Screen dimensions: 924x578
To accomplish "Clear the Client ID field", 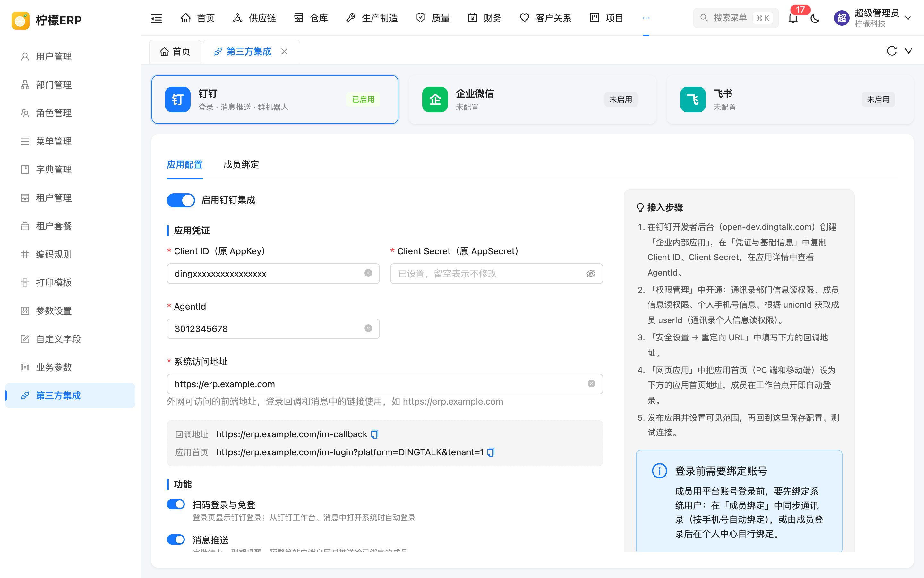I will click(368, 273).
